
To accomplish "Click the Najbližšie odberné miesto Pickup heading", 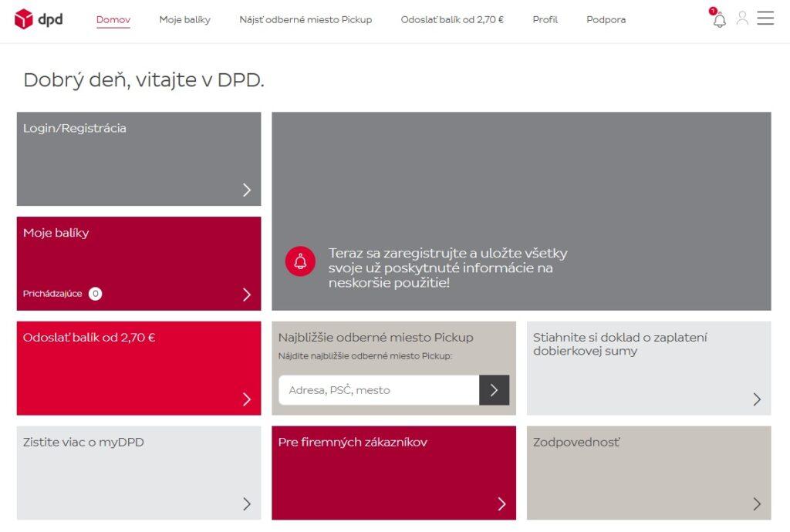I will pos(376,337).
